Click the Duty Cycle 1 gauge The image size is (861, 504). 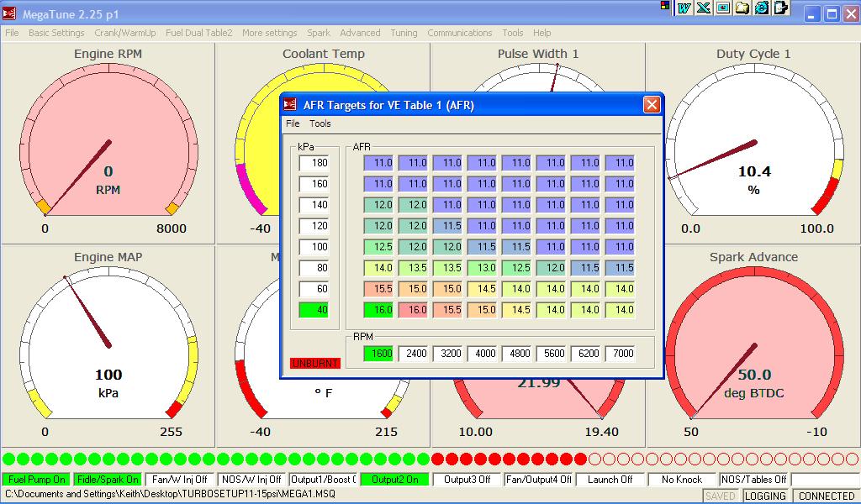(754, 144)
